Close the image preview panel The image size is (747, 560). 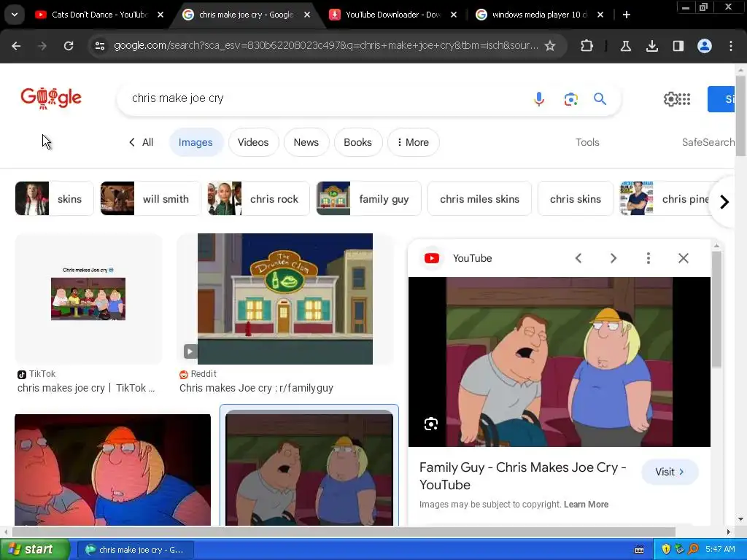pos(683,258)
